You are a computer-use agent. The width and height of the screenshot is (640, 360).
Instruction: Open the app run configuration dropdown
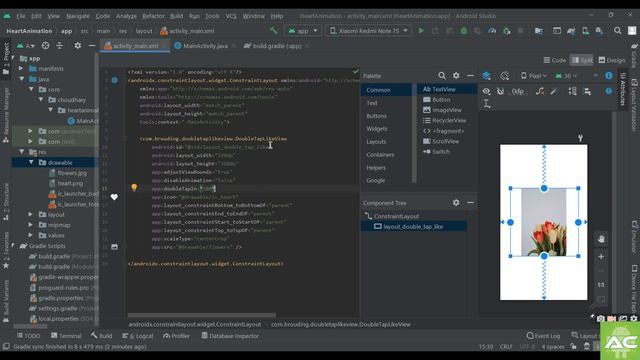tap(302, 31)
